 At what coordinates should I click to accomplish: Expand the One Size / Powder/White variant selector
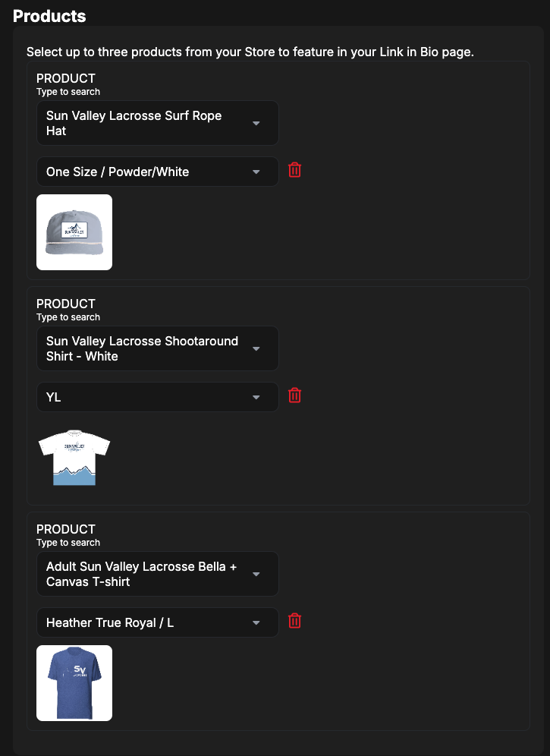(x=158, y=172)
